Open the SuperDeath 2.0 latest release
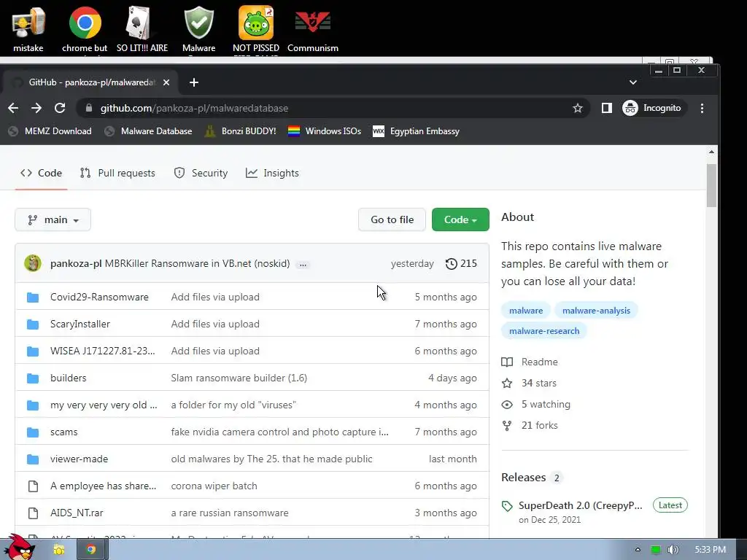747x560 pixels. pos(580,505)
